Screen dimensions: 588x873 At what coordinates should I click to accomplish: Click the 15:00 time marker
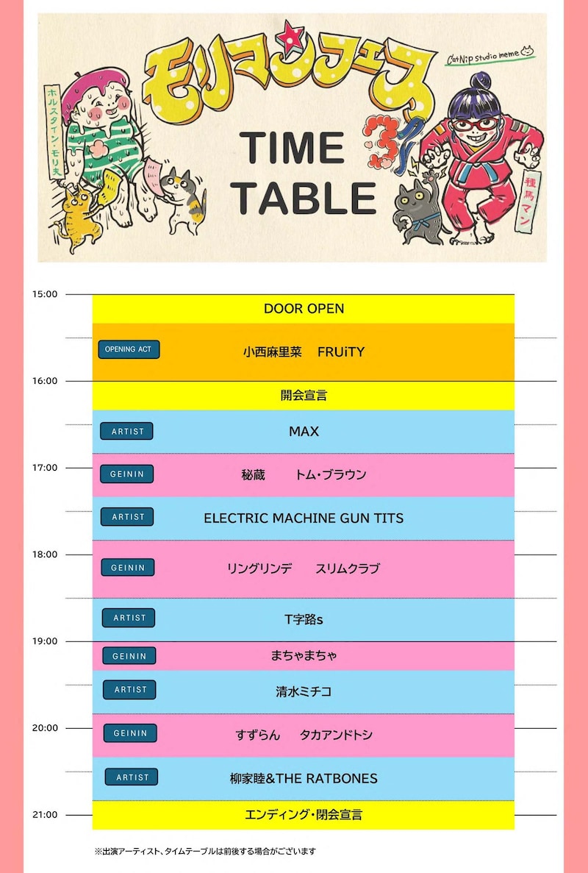click(45, 294)
